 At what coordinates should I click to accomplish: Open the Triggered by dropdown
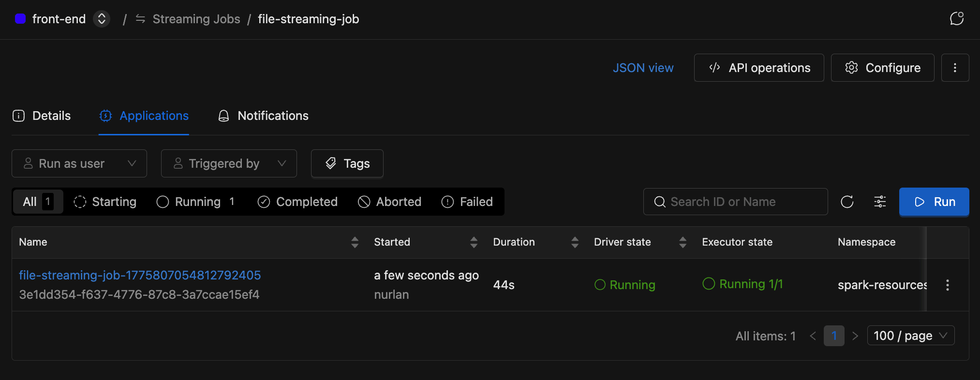pos(229,163)
